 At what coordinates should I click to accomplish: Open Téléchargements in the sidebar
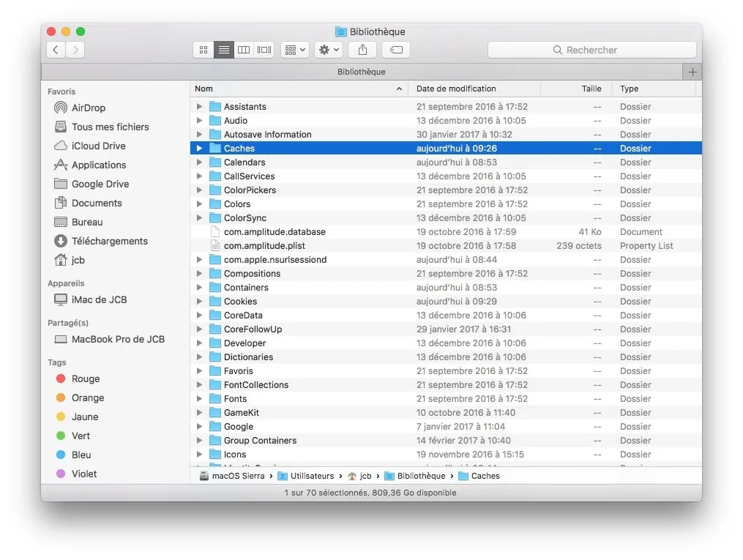pos(101,241)
